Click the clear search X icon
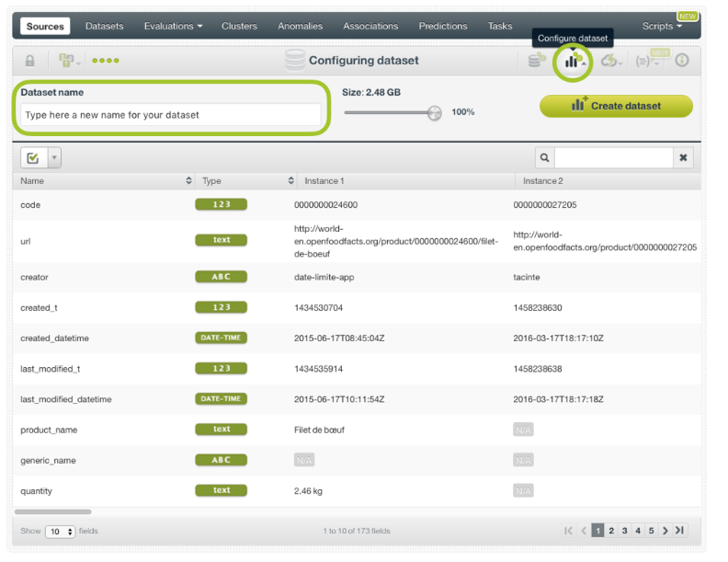728x562 pixels. [683, 158]
